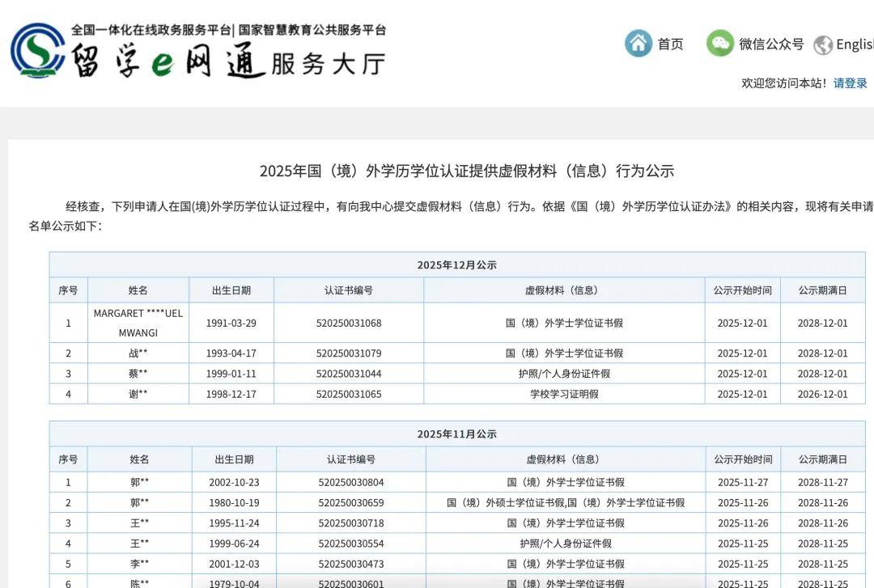Open the 微信公众号 menu item

click(770, 44)
